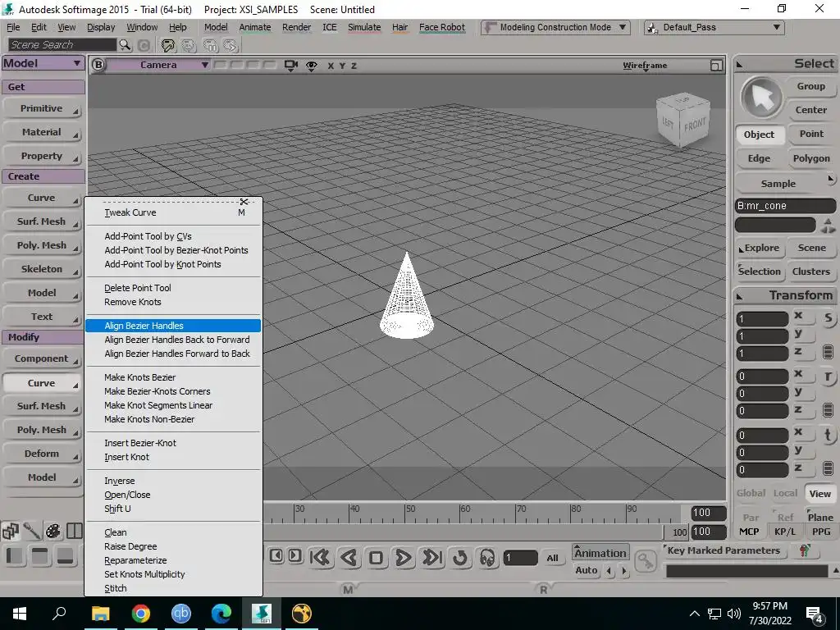Viewport: 840px width, 630px height.
Task: Click the Polygon selection filter button
Action: (811, 158)
